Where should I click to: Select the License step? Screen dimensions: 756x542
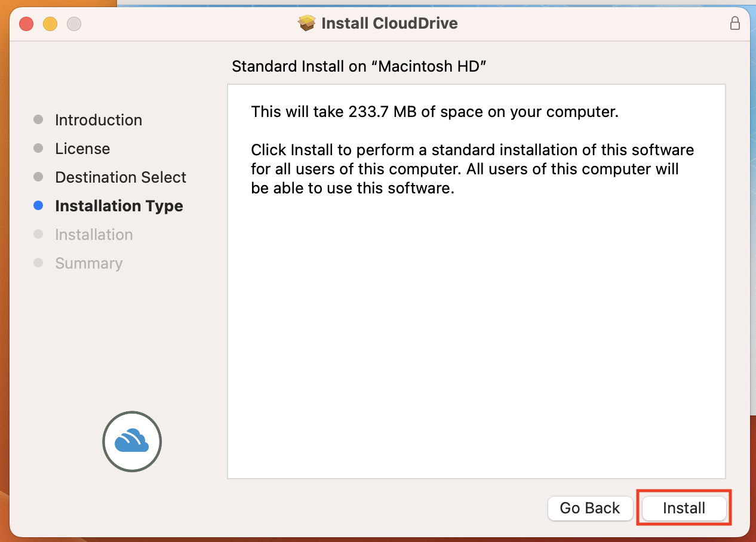point(82,149)
